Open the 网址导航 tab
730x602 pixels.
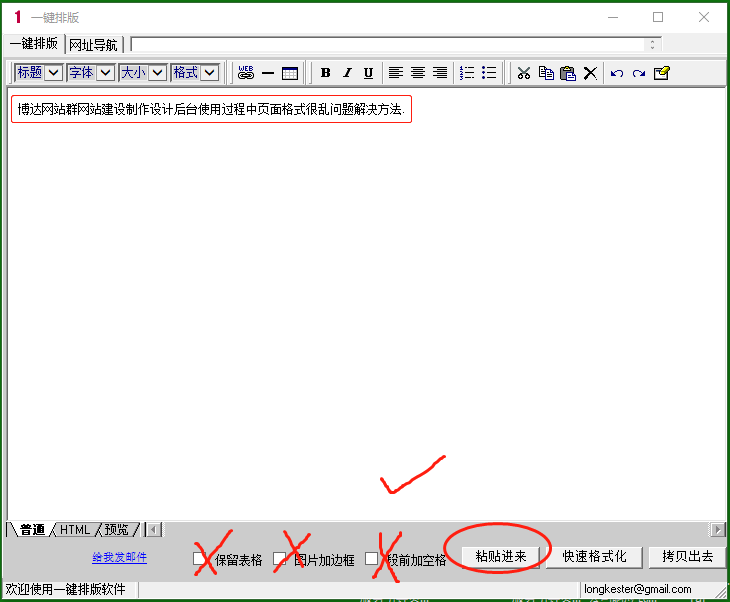(x=93, y=45)
